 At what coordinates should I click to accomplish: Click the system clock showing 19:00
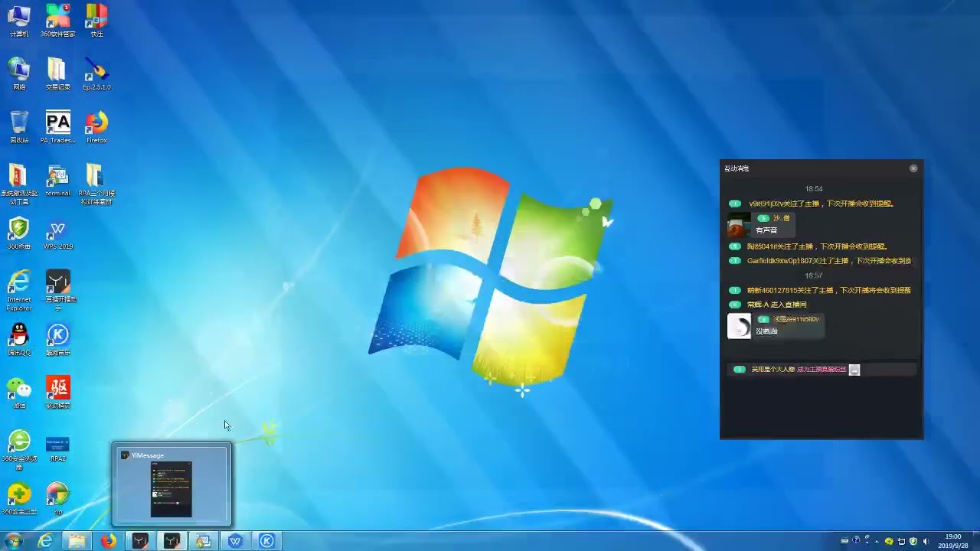click(953, 541)
